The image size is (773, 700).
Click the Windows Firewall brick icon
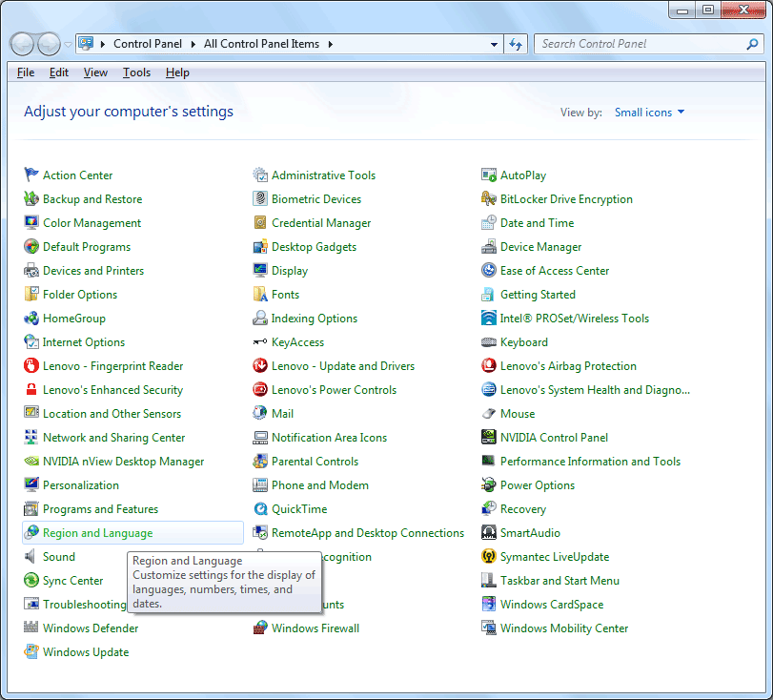pyautogui.click(x=260, y=628)
